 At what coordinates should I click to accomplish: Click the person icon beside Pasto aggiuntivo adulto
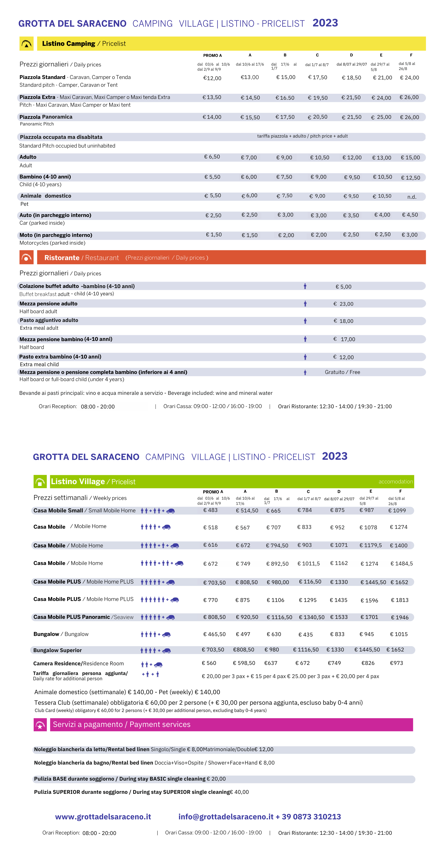coord(305,321)
